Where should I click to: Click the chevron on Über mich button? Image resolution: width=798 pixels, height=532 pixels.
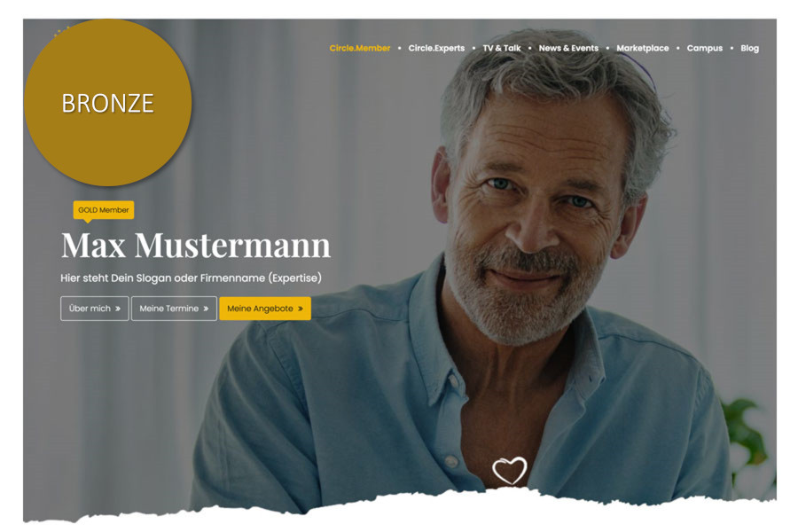coord(118,309)
